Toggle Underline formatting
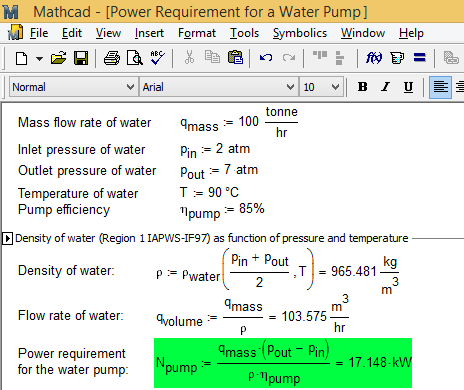Image resolution: width=464 pixels, height=390 pixels. (408, 87)
